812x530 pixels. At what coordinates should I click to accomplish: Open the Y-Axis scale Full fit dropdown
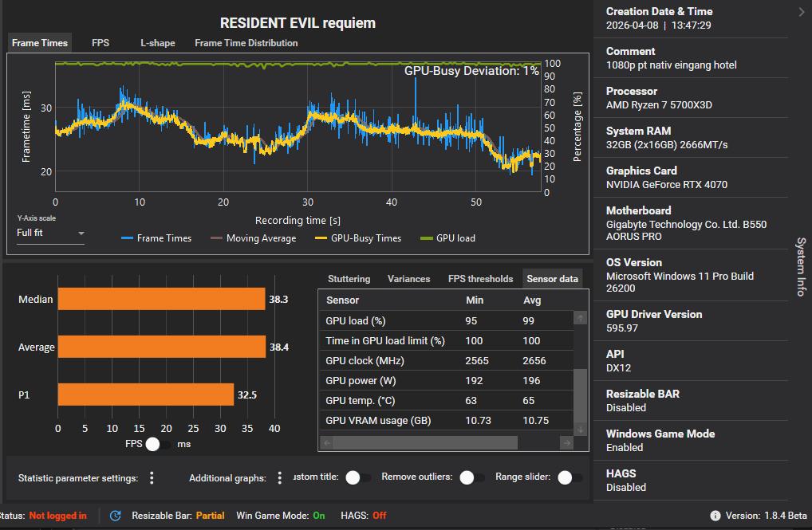pyautogui.click(x=50, y=234)
